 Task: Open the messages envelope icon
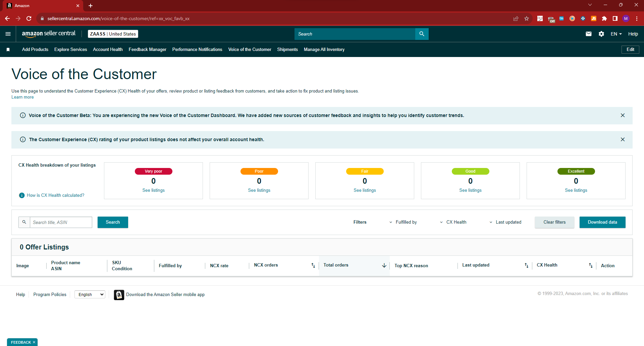point(589,34)
